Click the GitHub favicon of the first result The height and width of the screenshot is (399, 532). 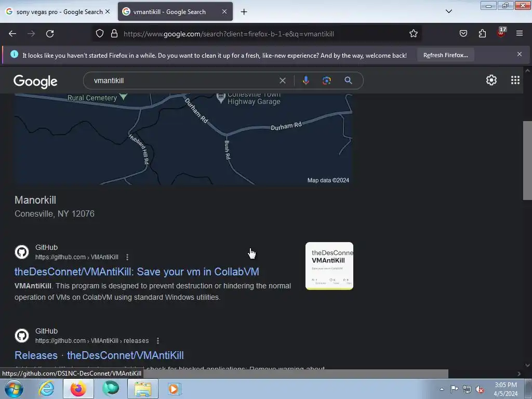[22, 252]
